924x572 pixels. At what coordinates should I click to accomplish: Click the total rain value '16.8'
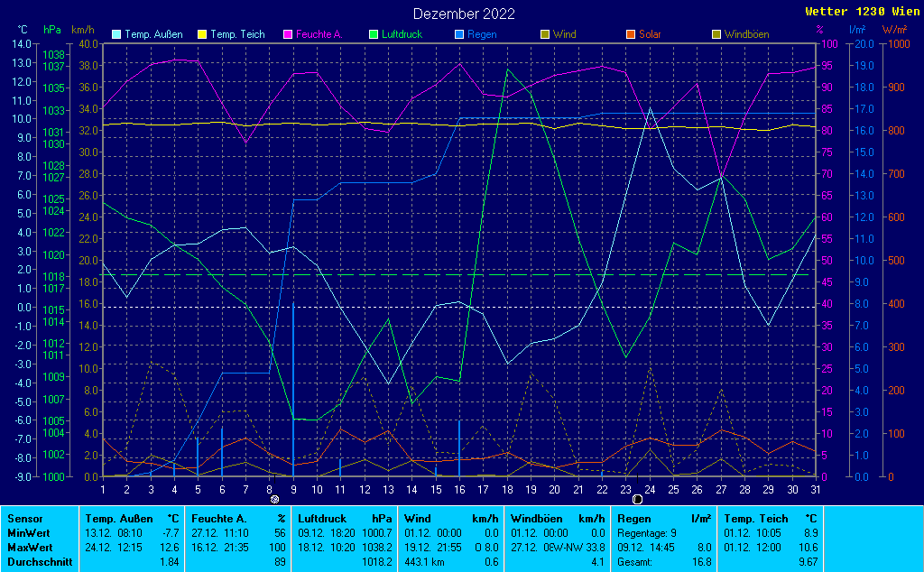(701, 562)
